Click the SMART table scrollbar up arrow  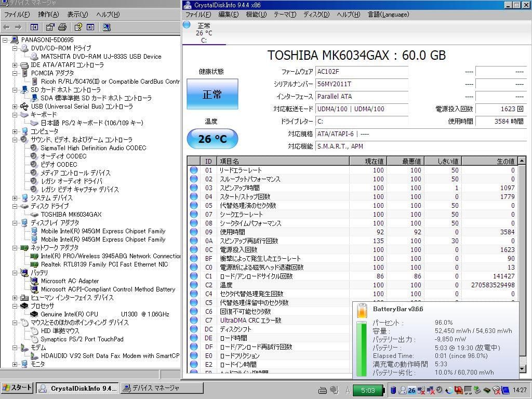(523, 161)
